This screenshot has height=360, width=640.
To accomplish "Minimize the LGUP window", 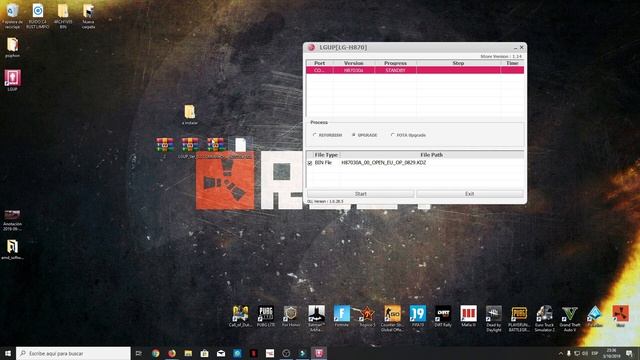I will (515, 48).
